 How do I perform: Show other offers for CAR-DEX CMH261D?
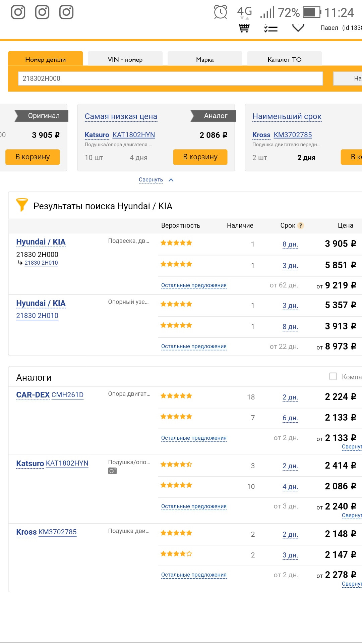pyautogui.click(x=194, y=438)
